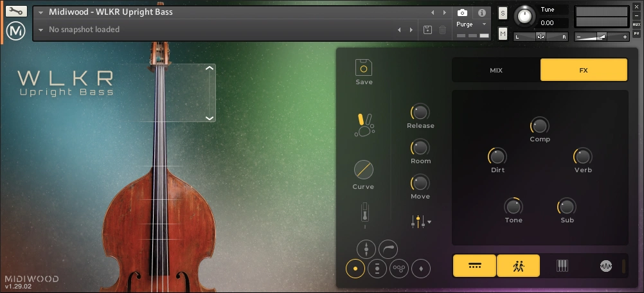The height and width of the screenshot is (293, 644).
Task: Switch to the MIX tab
Action: [496, 70]
